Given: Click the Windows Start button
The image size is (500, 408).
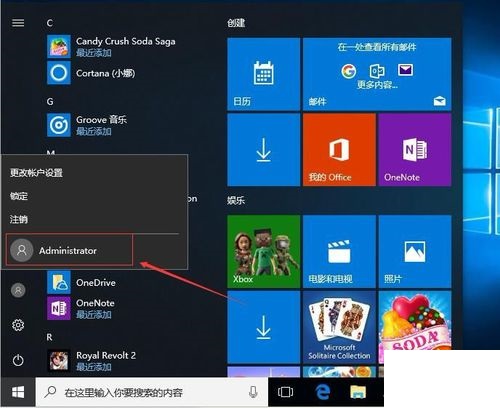Looking at the screenshot, I should (18, 392).
